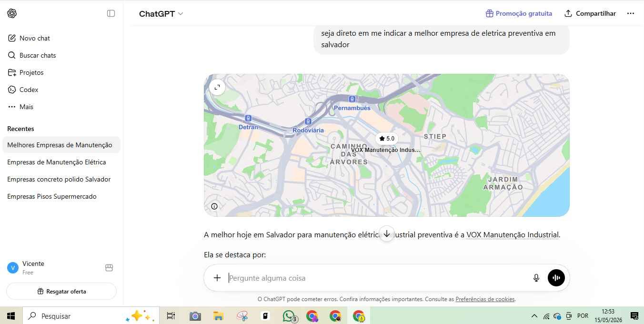The width and height of the screenshot is (644, 324).
Task: Open the Empresas Pisos Supermercado chat
Action: (x=61, y=196)
